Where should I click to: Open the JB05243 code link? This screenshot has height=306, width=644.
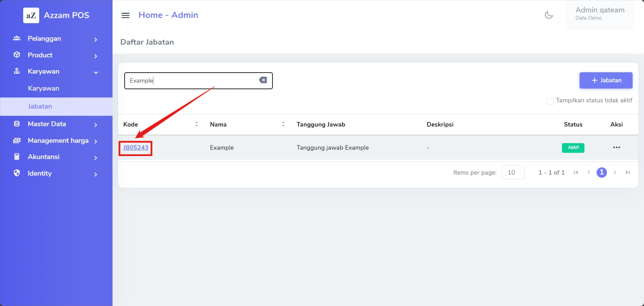coord(136,148)
